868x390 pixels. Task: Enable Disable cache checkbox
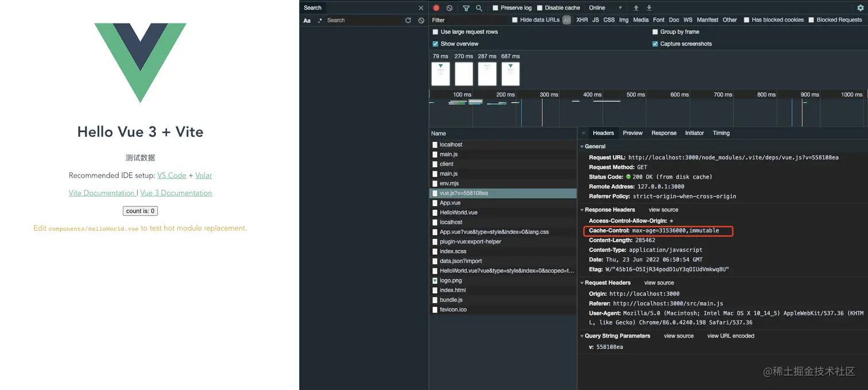[x=540, y=8]
